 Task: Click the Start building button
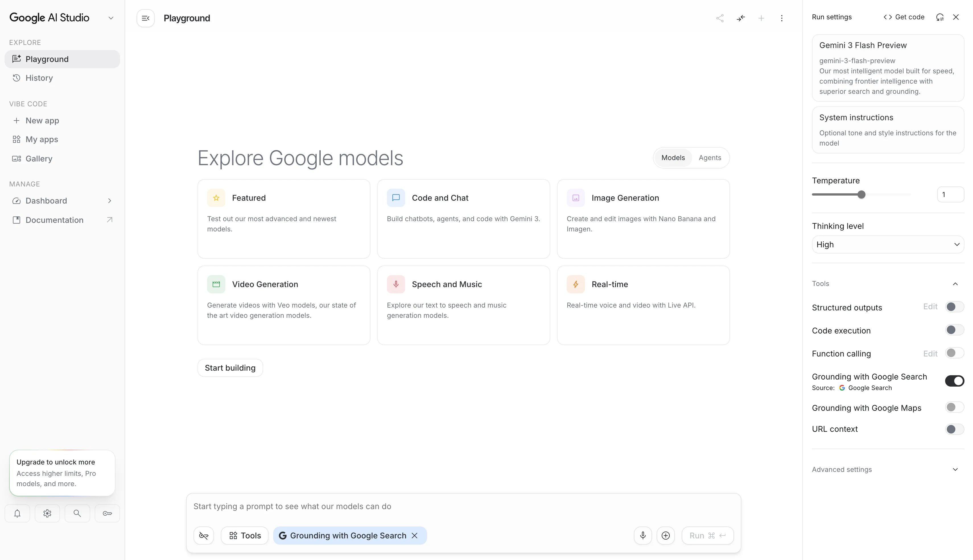click(230, 368)
